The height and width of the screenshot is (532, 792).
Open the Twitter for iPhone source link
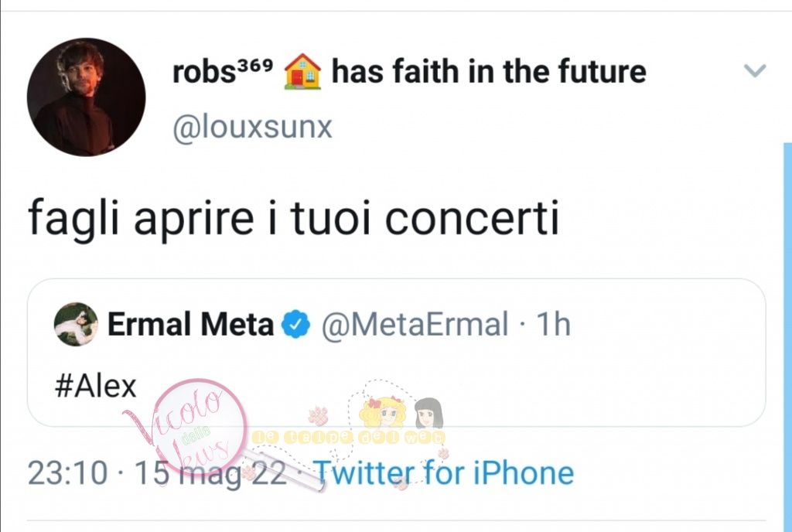(443, 473)
